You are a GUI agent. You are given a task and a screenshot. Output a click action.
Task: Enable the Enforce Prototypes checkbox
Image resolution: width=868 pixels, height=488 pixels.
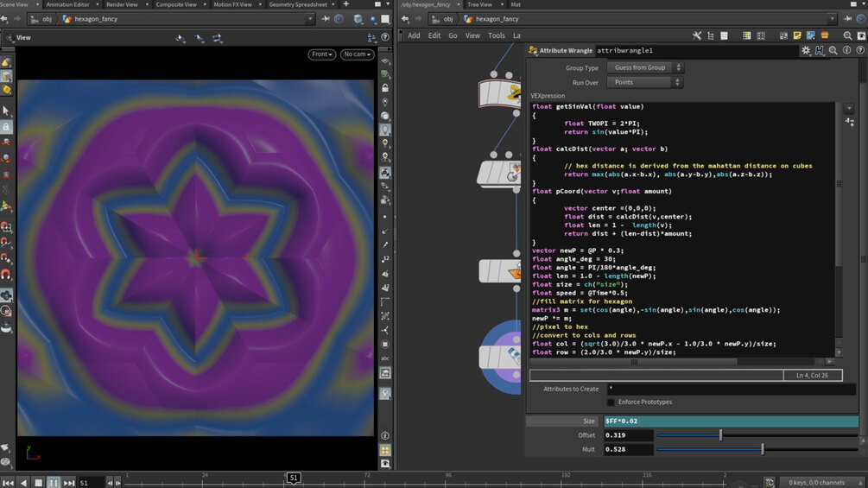(x=611, y=402)
